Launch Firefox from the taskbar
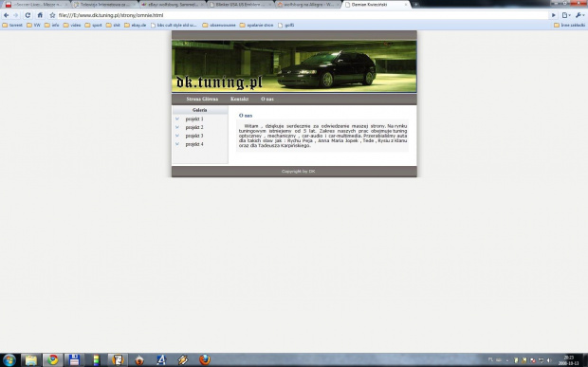 (x=204, y=359)
